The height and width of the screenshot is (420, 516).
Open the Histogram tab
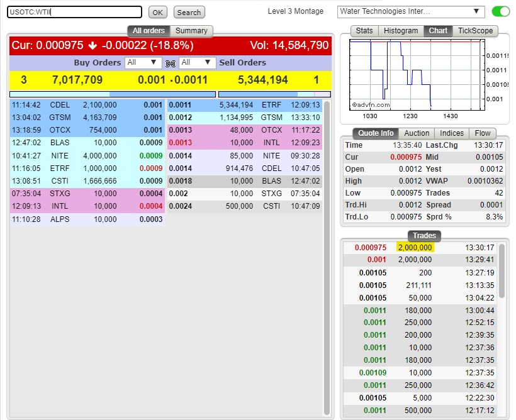[x=401, y=31]
